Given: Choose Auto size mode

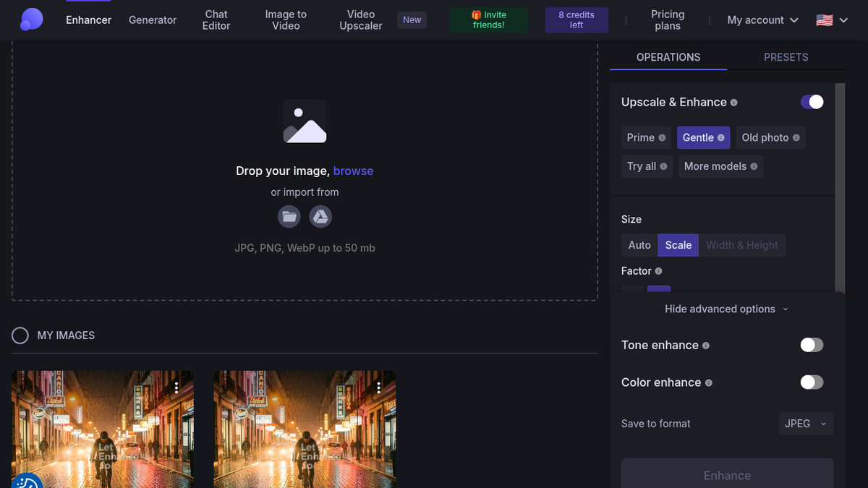Looking at the screenshot, I should [639, 245].
